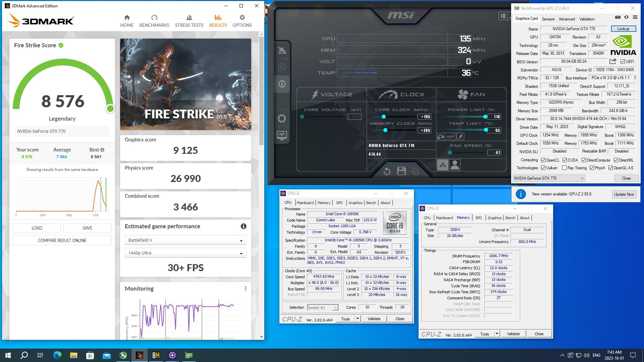Show info for Estimated game performance
The height and width of the screenshot is (362, 644).
(244, 226)
